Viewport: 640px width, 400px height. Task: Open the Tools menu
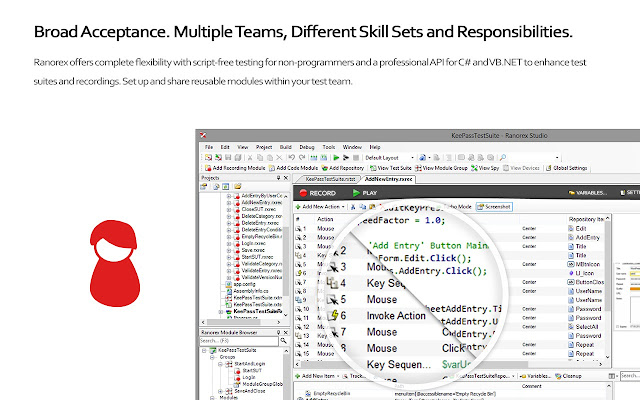tap(329, 147)
